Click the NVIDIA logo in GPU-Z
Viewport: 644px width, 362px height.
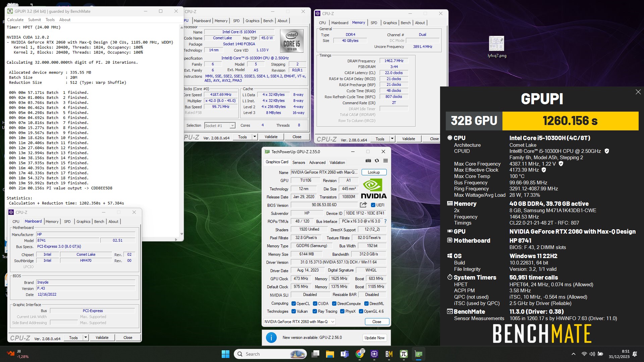click(x=373, y=189)
